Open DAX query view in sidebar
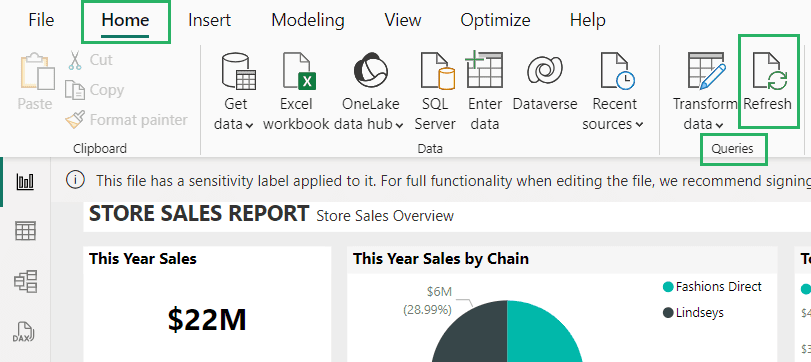The width and height of the screenshot is (811, 362). [x=25, y=331]
